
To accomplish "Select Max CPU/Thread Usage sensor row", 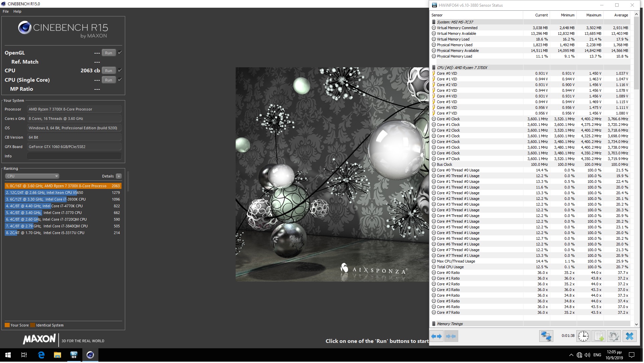I will [531, 262].
